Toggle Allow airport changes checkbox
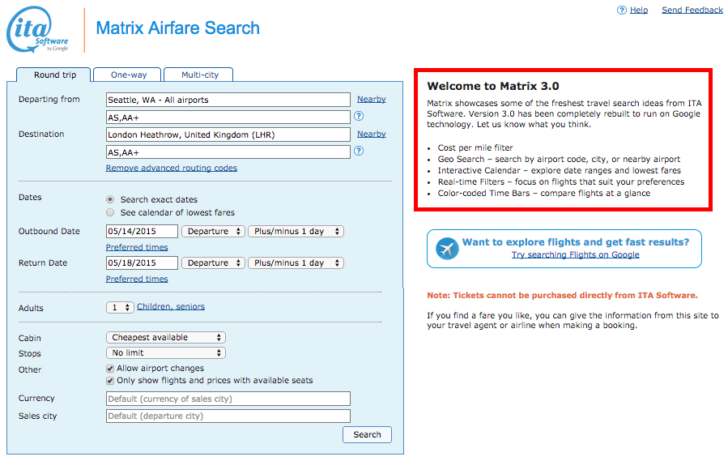 (x=110, y=369)
